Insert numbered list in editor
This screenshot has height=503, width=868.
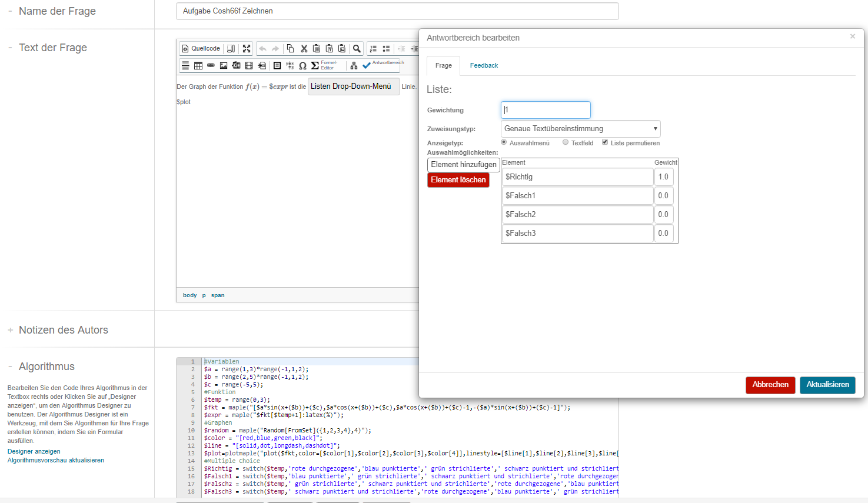click(x=373, y=49)
